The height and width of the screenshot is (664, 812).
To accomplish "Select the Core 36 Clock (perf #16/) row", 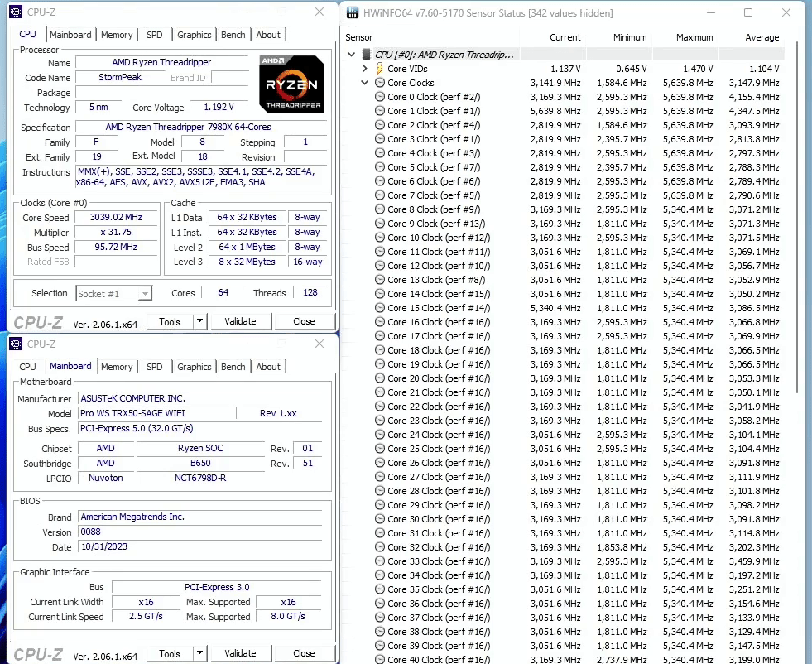I will pos(565,604).
